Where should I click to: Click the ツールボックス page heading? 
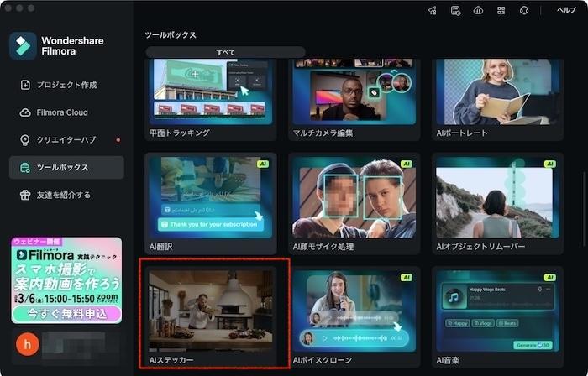(171, 34)
